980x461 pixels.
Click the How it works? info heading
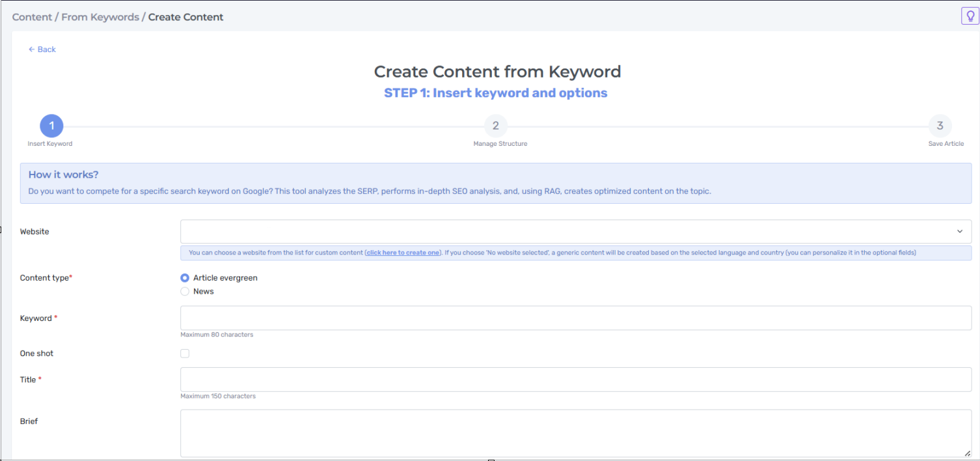click(64, 175)
